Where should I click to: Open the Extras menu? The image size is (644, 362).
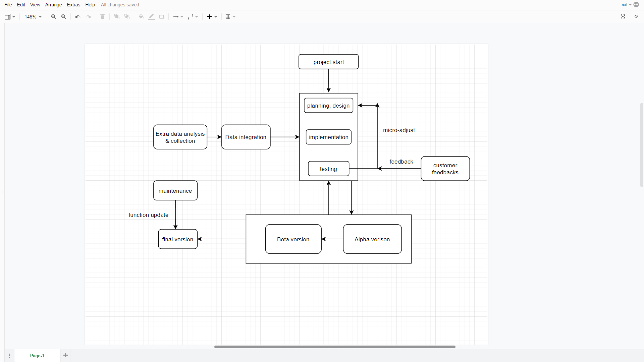(73, 5)
